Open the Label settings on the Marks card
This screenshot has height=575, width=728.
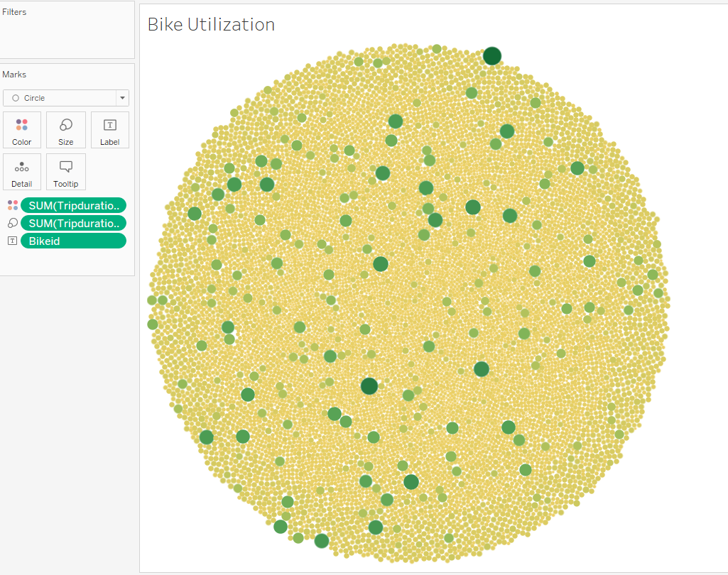[x=109, y=129]
